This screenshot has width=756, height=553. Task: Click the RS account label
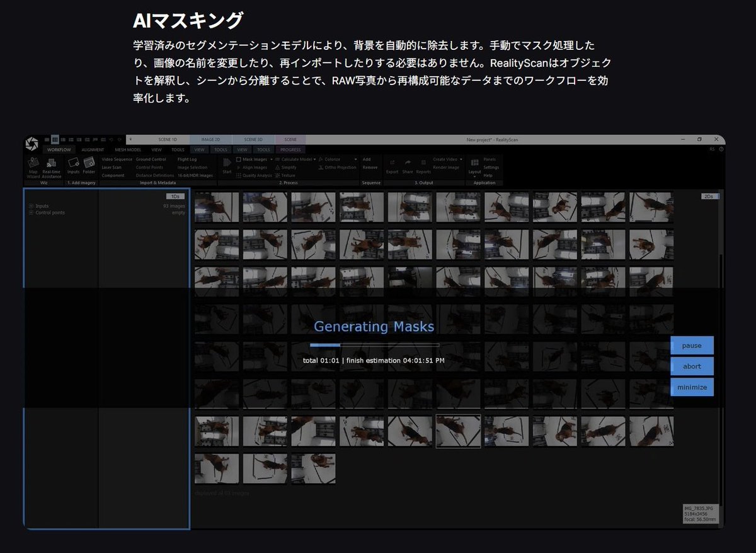712,149
